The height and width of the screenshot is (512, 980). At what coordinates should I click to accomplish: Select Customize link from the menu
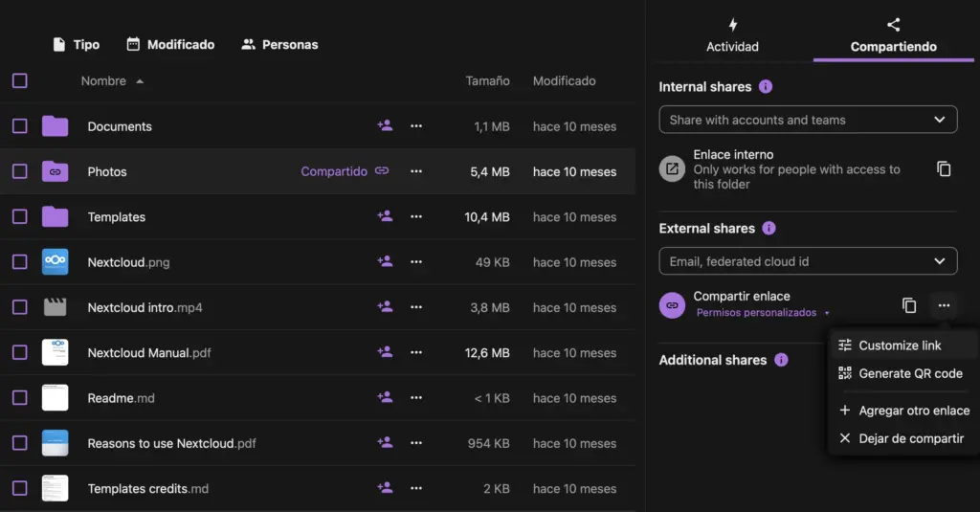coord(899,345)
